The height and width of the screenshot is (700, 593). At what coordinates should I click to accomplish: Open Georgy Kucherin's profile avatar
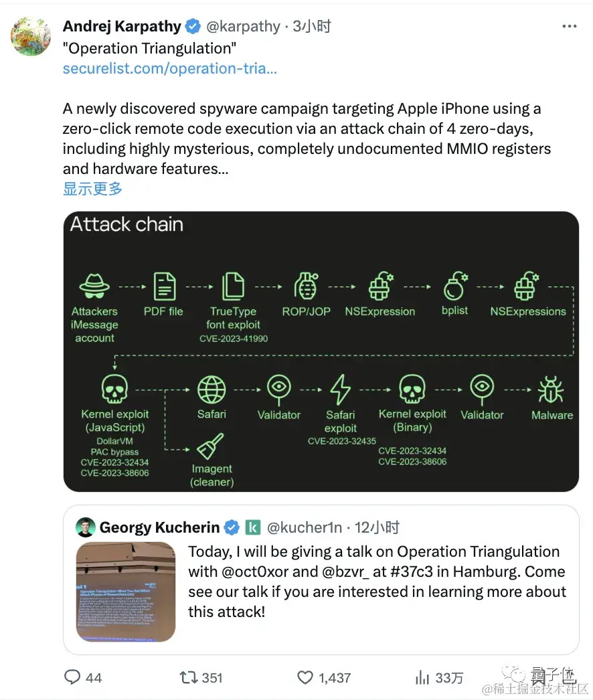86,527
